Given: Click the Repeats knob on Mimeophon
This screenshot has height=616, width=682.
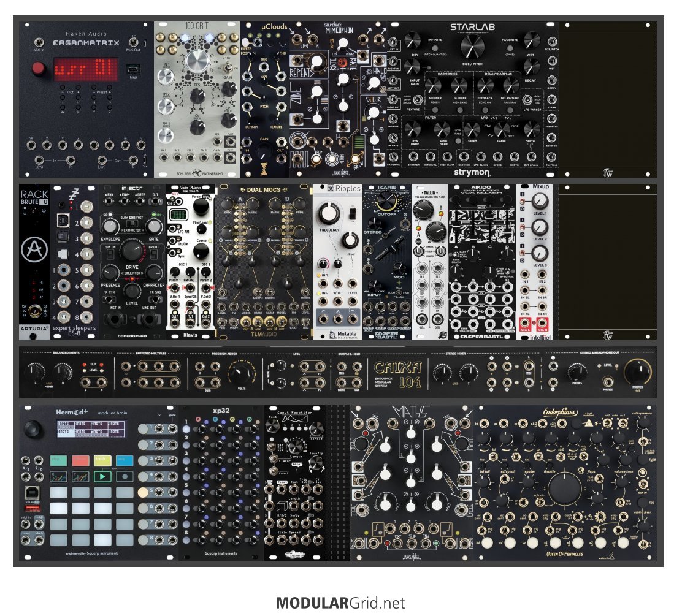Looking at the screenshot, I should coord(317,62).
